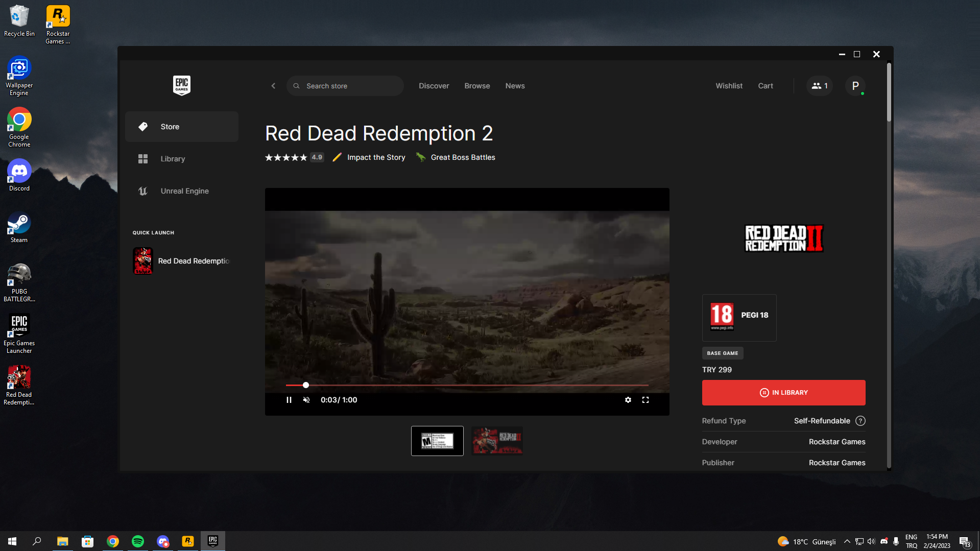Open the profile avatar menu
The width and height of the screenshot is (980, 551).
click(x=855, y=86)
